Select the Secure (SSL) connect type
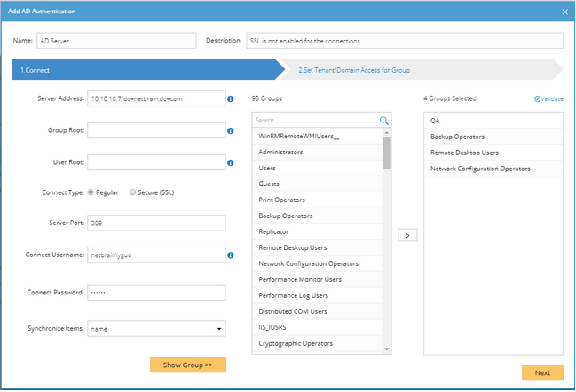Screen dimensions: 576x392 133,192
